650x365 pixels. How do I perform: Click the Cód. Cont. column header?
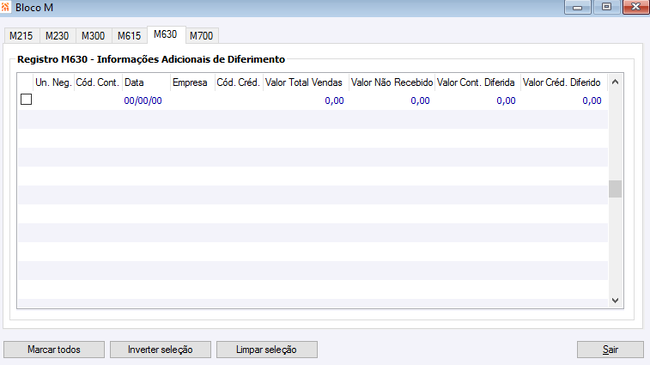98,83
